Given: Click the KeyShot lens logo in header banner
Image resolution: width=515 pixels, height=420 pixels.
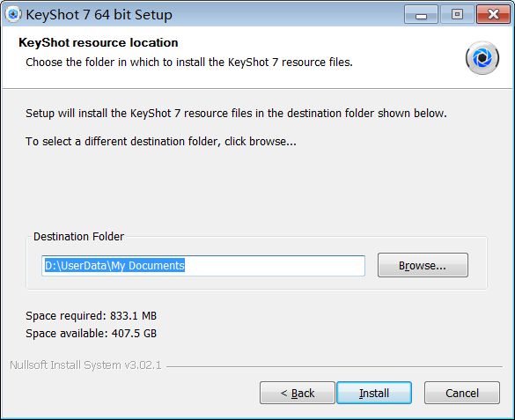Looking at the screenshot, I should (x=482, y=58).
